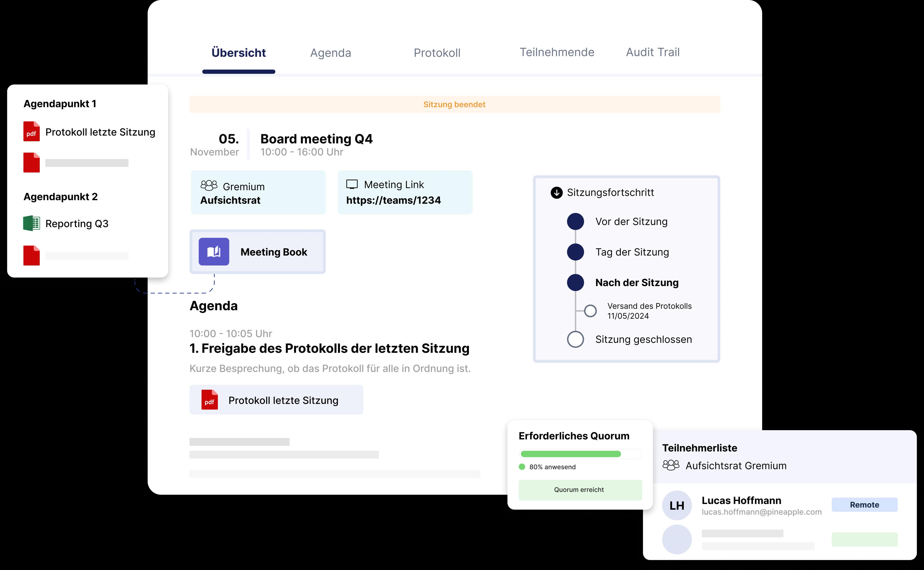
Task: Open the Audit Trail tab
Action: (652, 52)
